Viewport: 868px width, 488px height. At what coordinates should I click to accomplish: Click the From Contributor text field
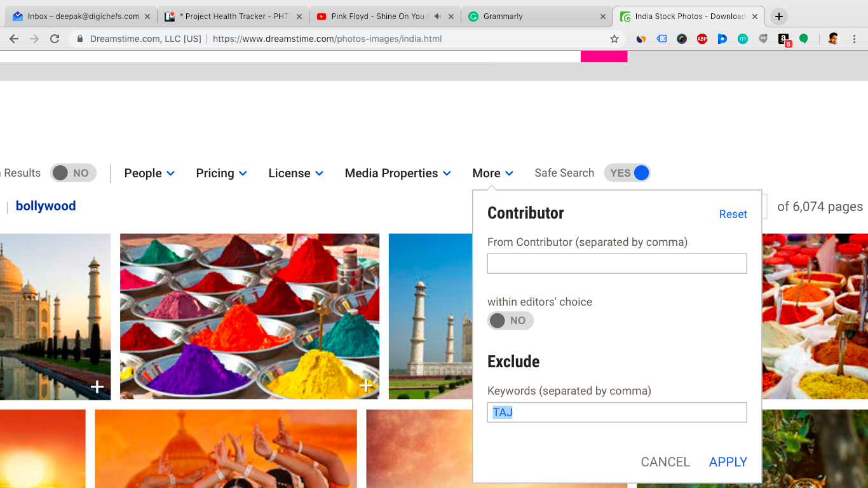tap(616, 264)
